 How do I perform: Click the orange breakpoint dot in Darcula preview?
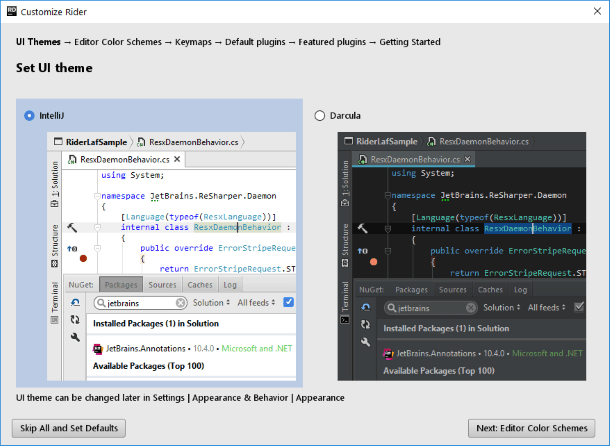coord(373,262)
